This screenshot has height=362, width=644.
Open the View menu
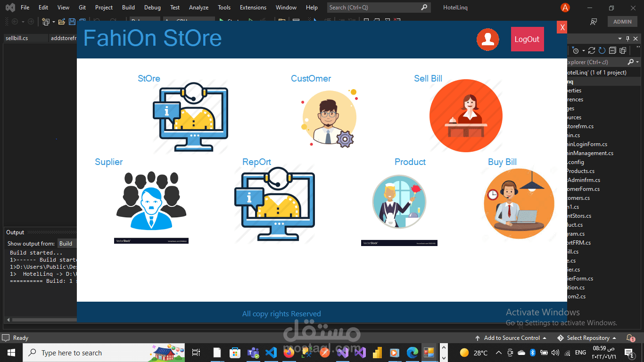click(x=63, y=8)
